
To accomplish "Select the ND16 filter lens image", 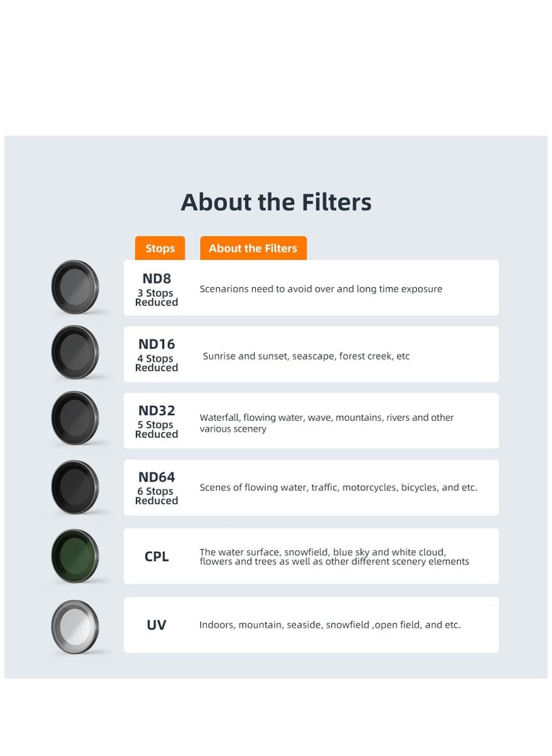I will coord(75,352).
